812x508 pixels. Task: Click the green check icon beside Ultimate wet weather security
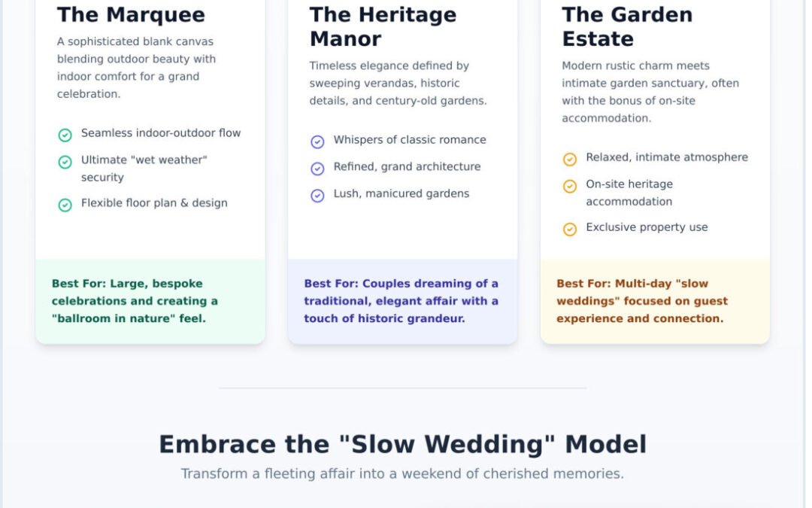tap(65, 162)
